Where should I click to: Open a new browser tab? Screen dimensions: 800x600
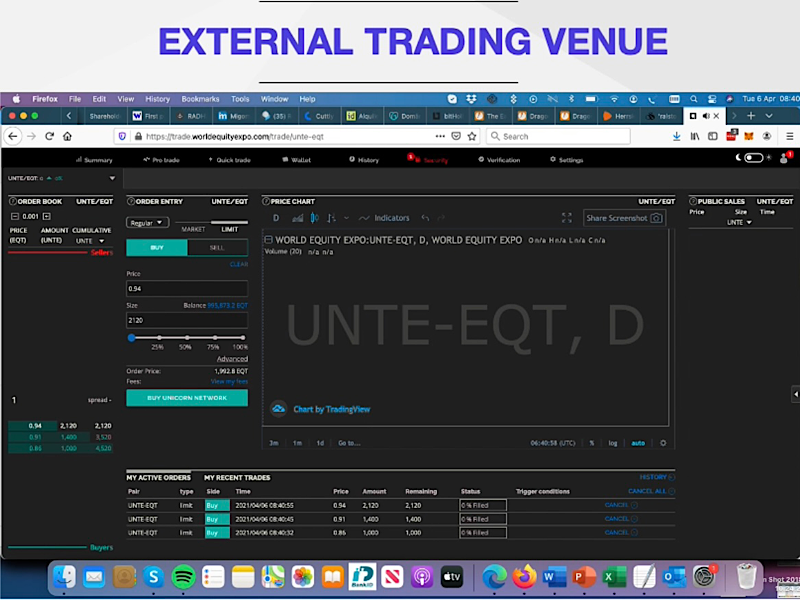(x=751, y=116)
